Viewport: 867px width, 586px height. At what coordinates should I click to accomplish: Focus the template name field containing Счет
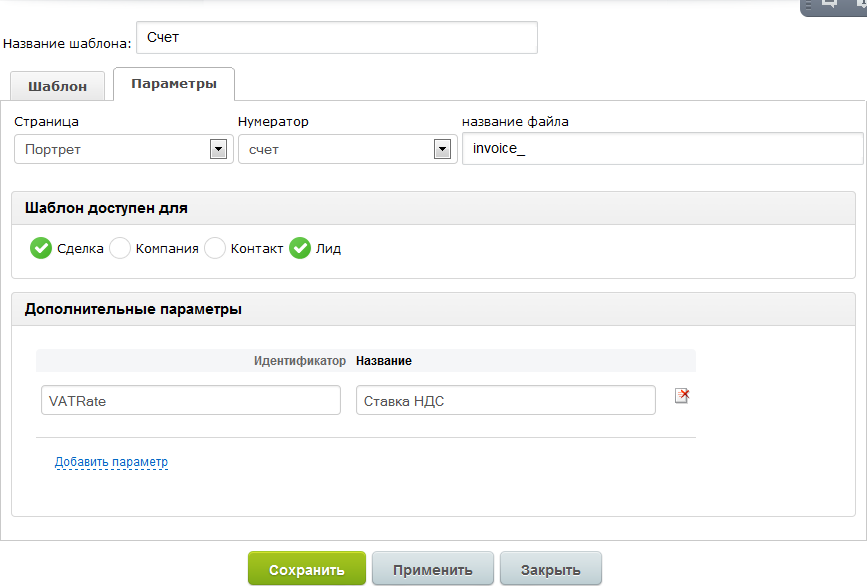pyautogui.click(x=336, y=38)
